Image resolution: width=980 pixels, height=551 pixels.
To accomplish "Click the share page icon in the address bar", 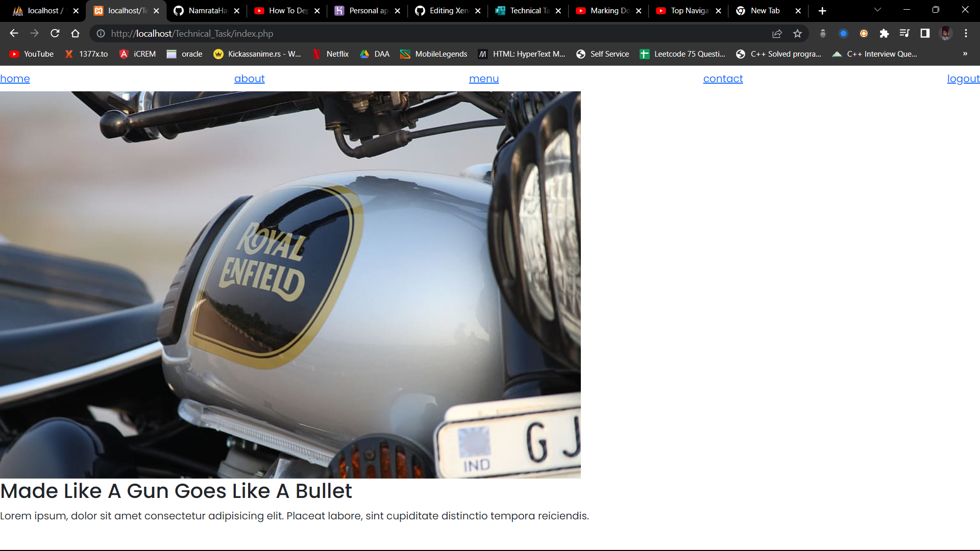I will tap(777, 34).
